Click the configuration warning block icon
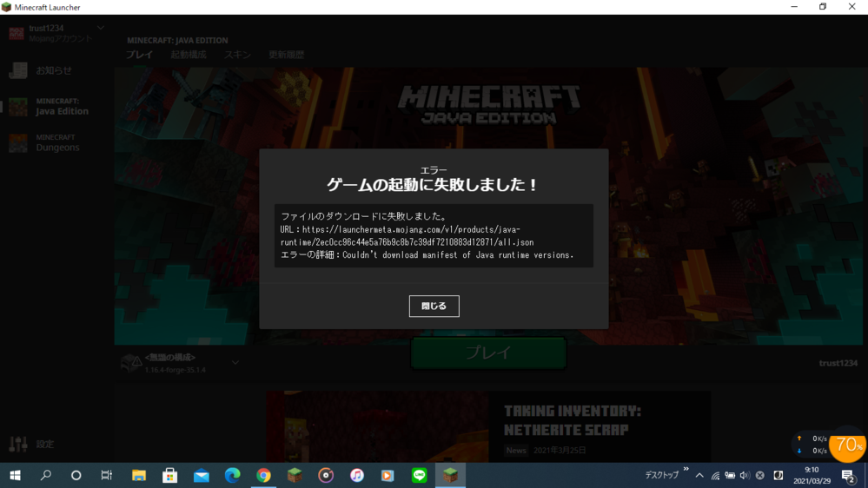 131,363
